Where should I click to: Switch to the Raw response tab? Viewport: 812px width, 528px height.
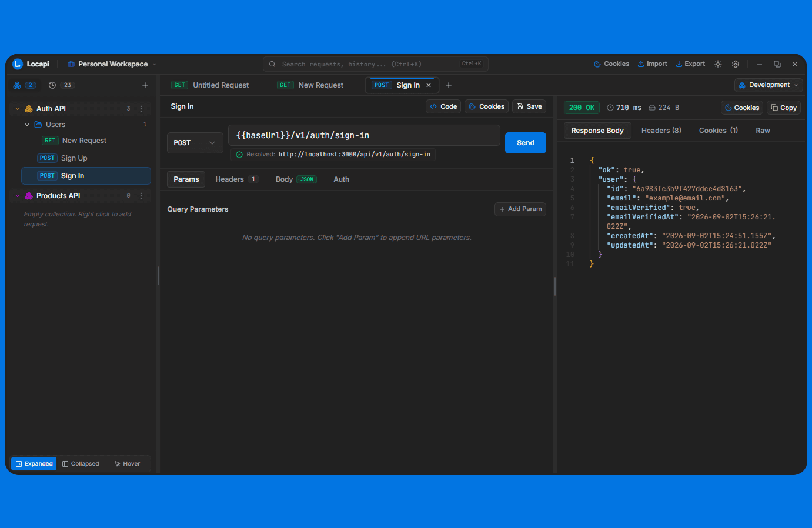tap(763, 131)
